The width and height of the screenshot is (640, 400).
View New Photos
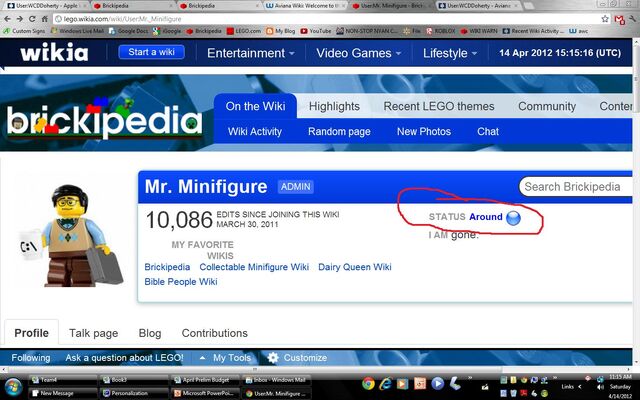(424, 131)
